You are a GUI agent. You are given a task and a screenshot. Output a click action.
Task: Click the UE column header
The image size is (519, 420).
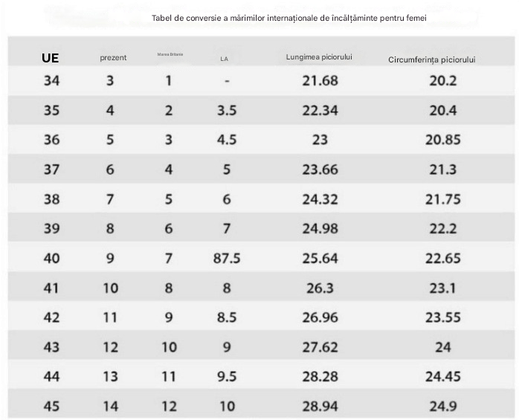pos(51,58)
